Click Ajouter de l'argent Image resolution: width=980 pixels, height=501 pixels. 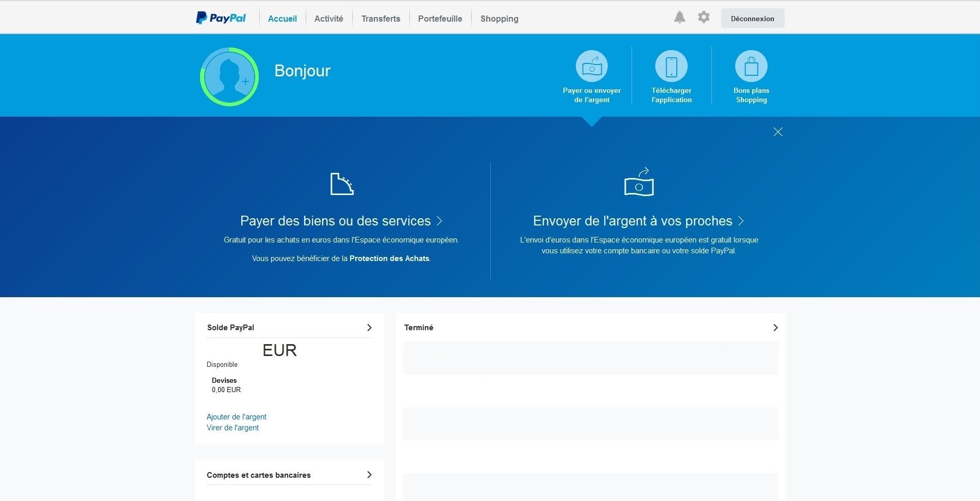click(x=237, y=417)
